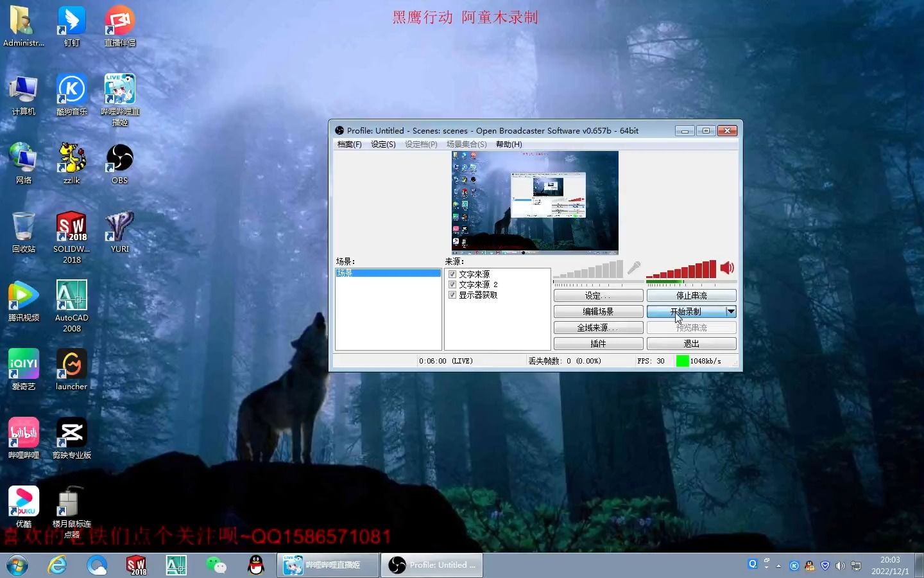Open the 酷狗音乐 desktop icon
Viewport: 924px width, 578px height.
tap(71, 95)
